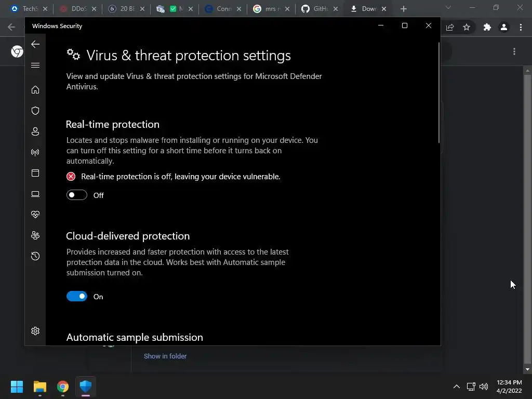Open Firewall & network protection section

(x=35, y=152)
